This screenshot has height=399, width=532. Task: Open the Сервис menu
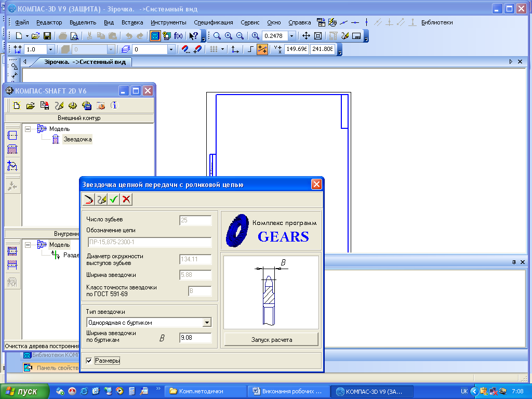coord(250,22)
